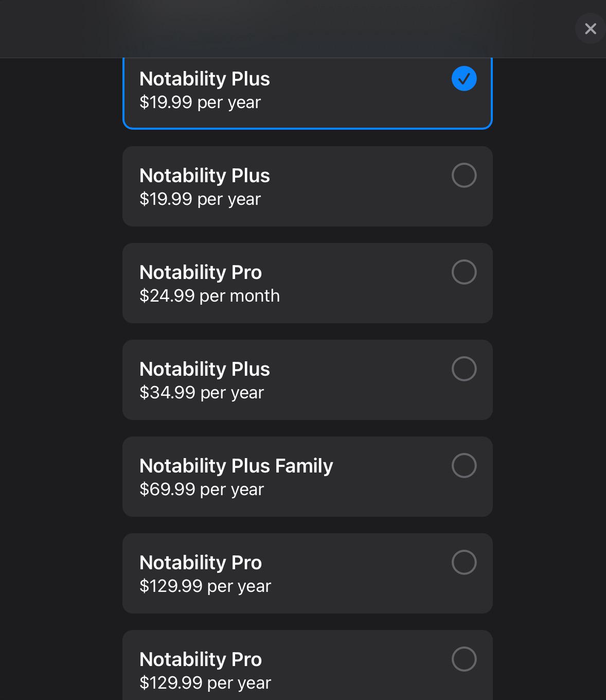Image resolution: width=606 pixels, height=700 pixels.
Task: Tap the fully visible Notability Pro $129.99 title
Action: (201, 563)
